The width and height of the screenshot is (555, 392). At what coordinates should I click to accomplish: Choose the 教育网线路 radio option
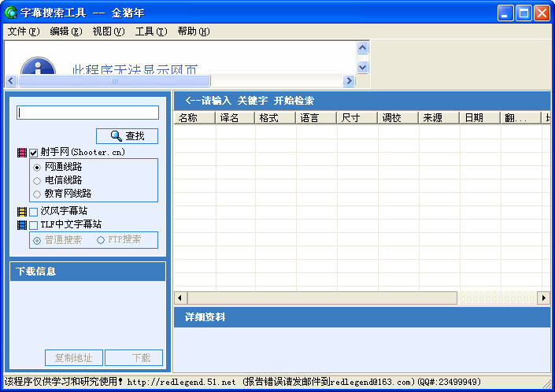(37, 193)
